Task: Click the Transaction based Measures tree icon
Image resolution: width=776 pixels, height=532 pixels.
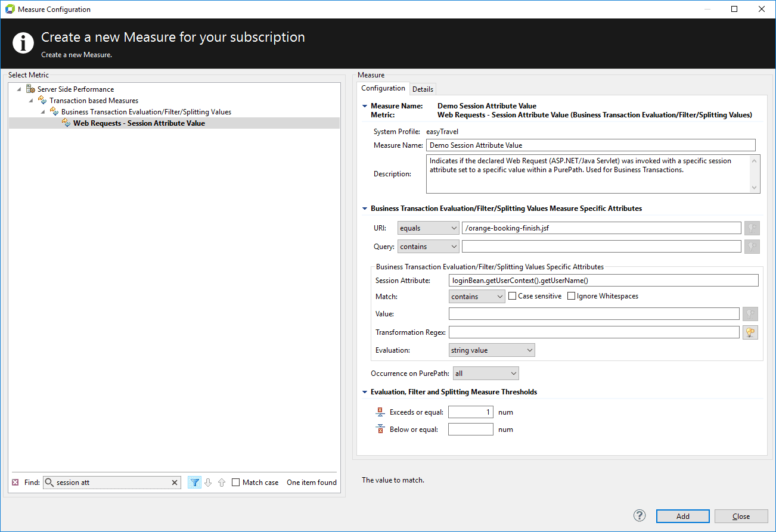Action: (x=42, y=100)
